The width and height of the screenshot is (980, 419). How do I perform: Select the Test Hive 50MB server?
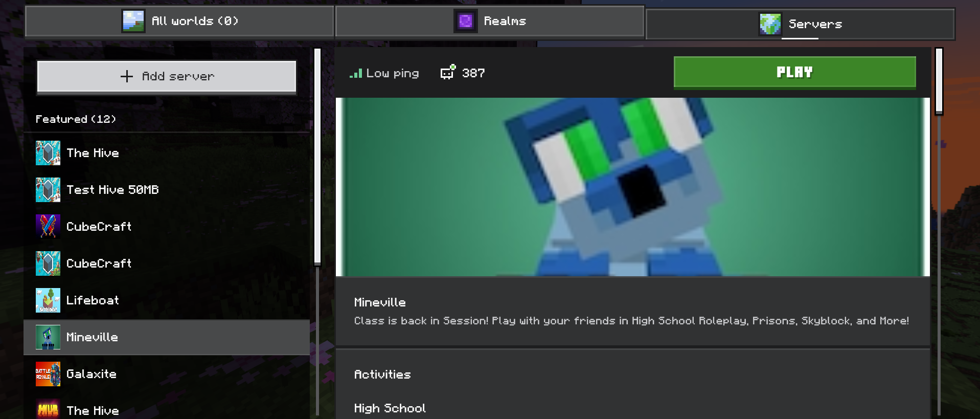click(x=167, y=190)
